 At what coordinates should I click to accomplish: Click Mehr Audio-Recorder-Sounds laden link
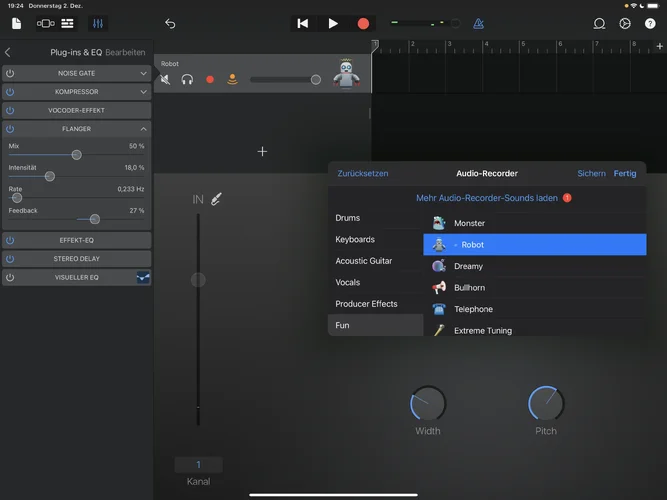point(487,198)
